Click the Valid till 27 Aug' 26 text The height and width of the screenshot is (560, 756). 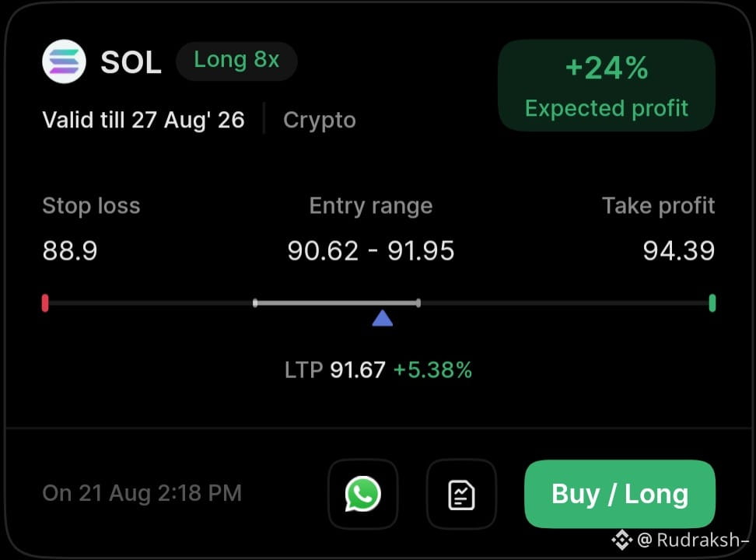pos(143,120)
